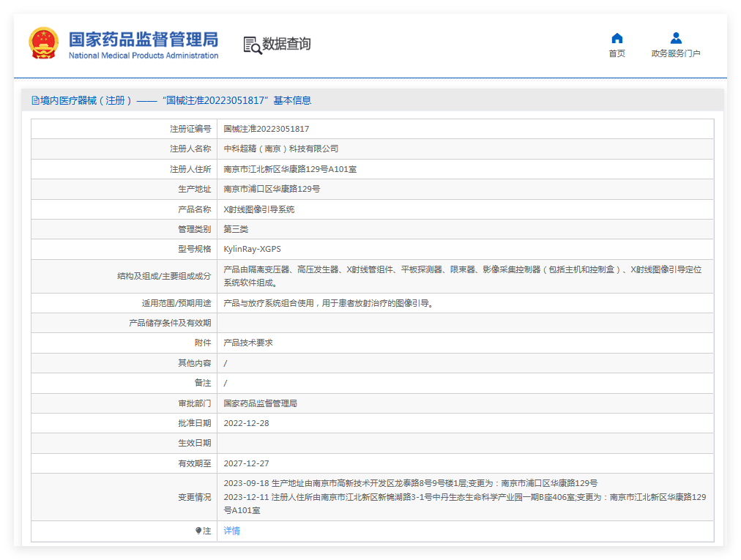The height and width of the screenshot is (560, 741).
Task: Select the 第三类 category value
Action: point(236,229)
